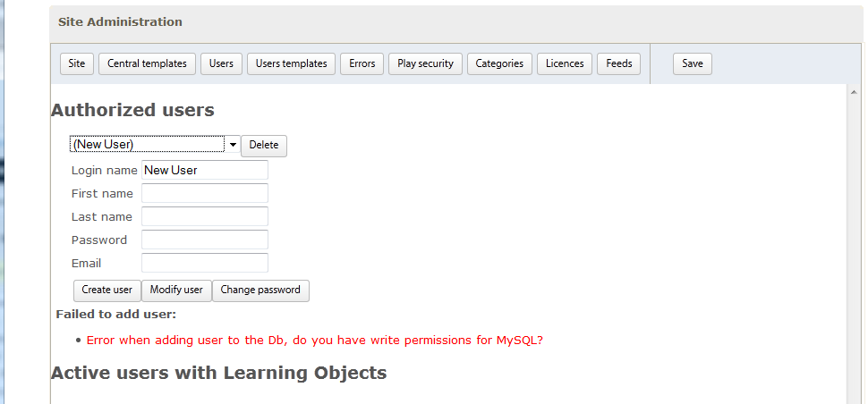
Task: Click the Modify user button
Action: 176,290
